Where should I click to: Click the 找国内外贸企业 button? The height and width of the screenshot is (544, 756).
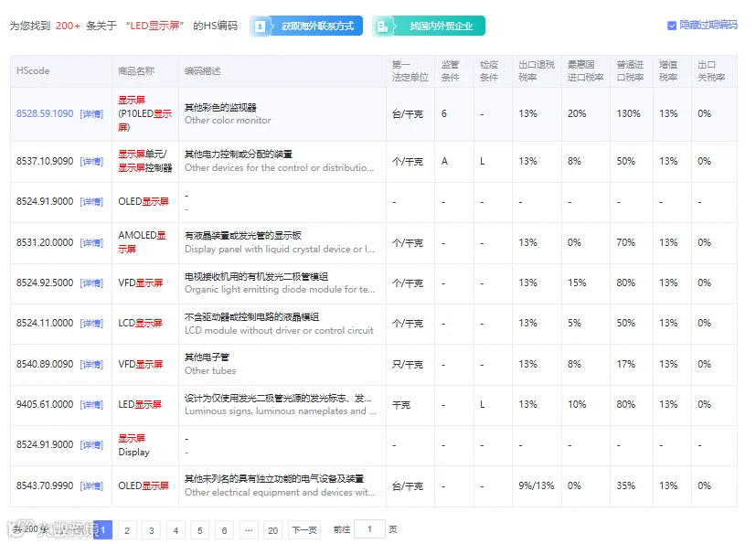coord(429,26)
